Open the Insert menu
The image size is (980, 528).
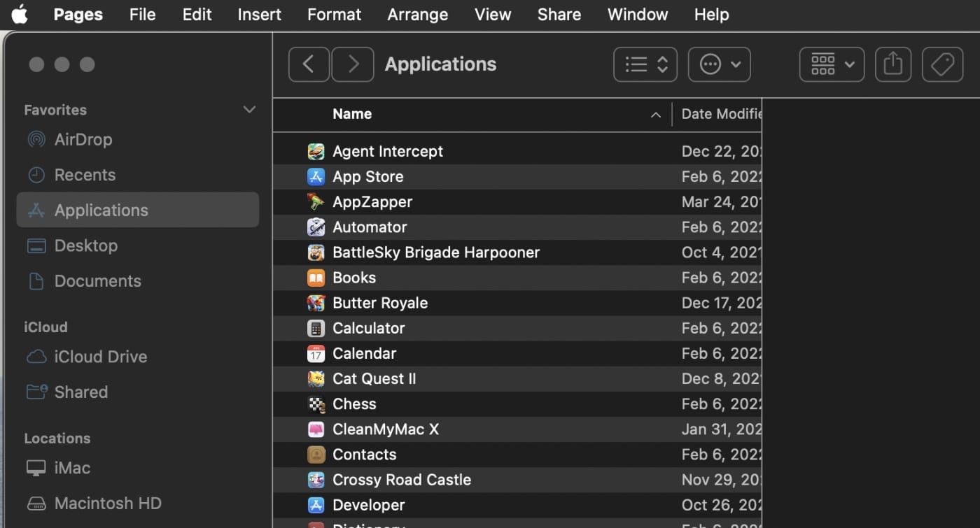click(259, 14)
